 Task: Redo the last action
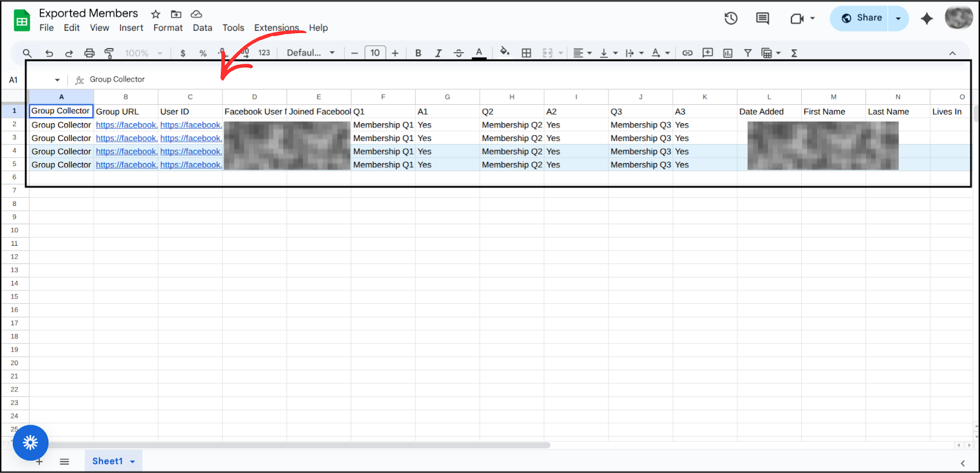point(69,53)
